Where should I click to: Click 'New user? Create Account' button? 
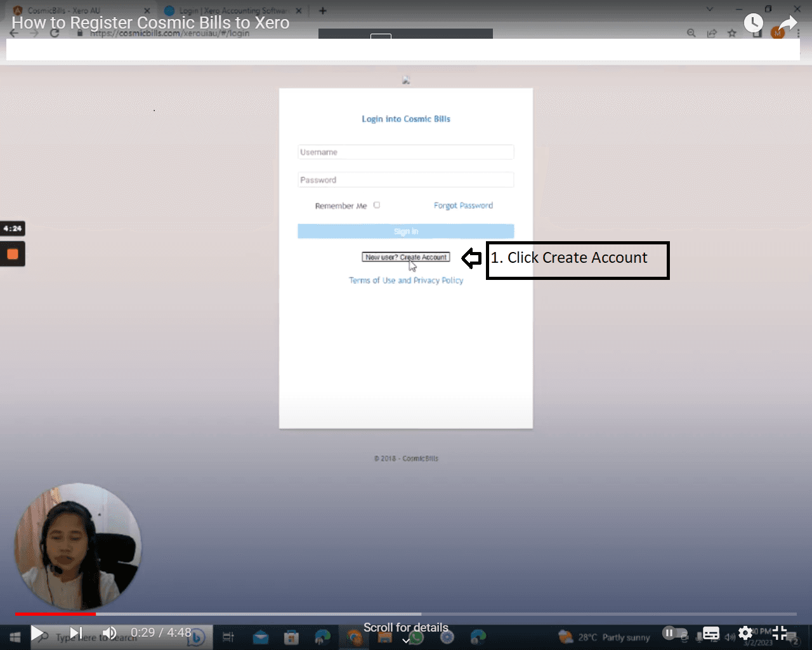406,257
